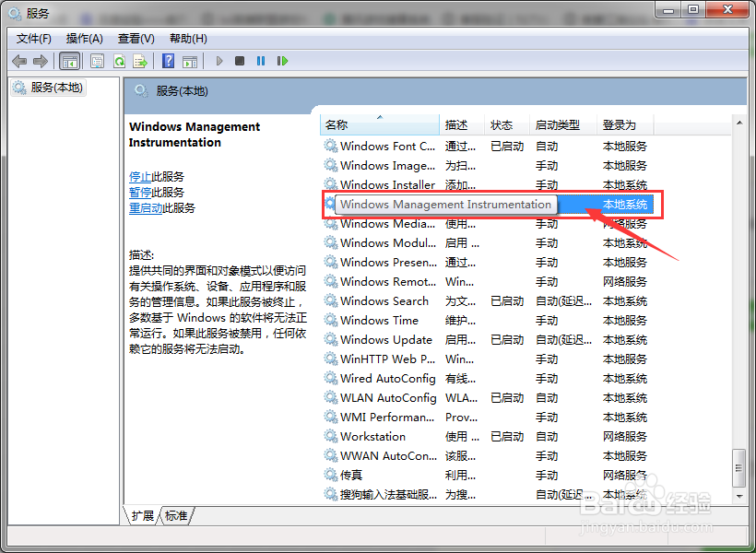Sort by the 名称 column header
This screenshot has width=756, height=553.
click(x=380, y=124)
